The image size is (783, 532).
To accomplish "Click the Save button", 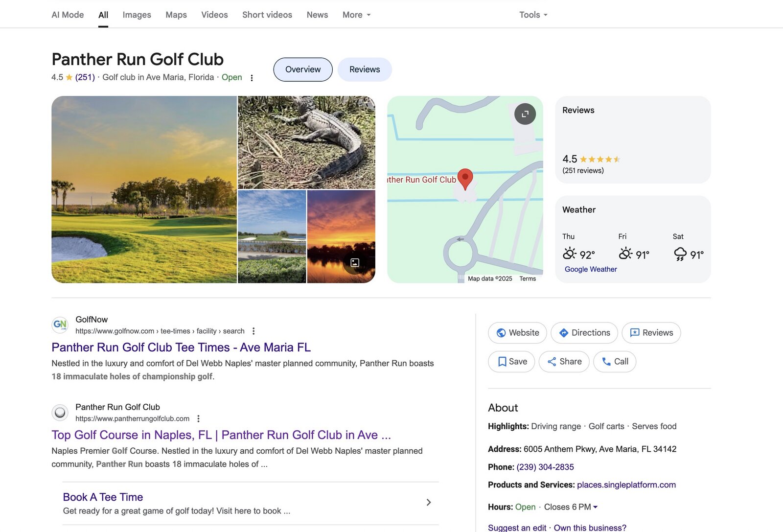I will click(511, 362).
